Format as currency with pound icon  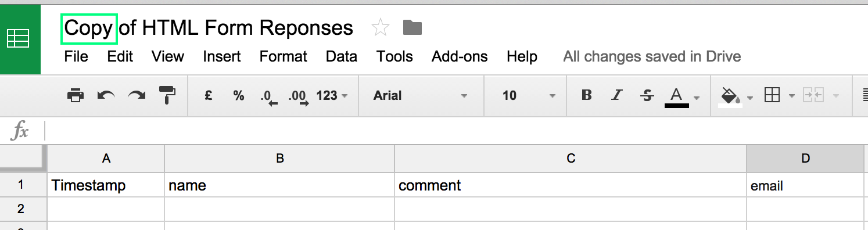[x=208, y=95]
